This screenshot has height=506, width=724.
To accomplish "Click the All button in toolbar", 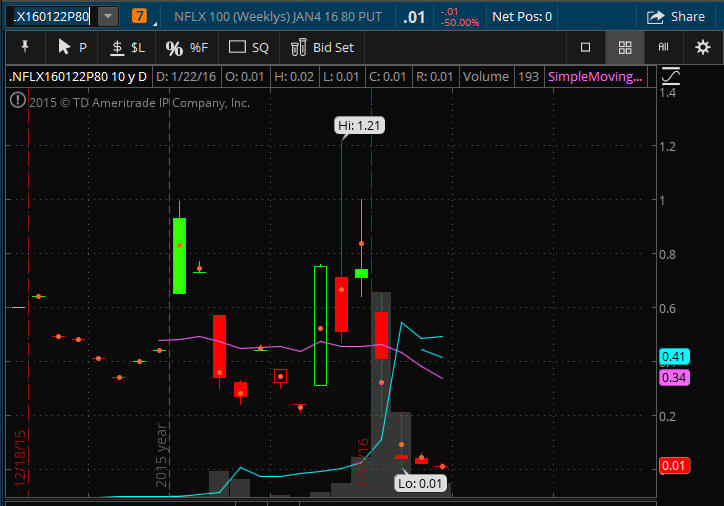I will point(663,47).
